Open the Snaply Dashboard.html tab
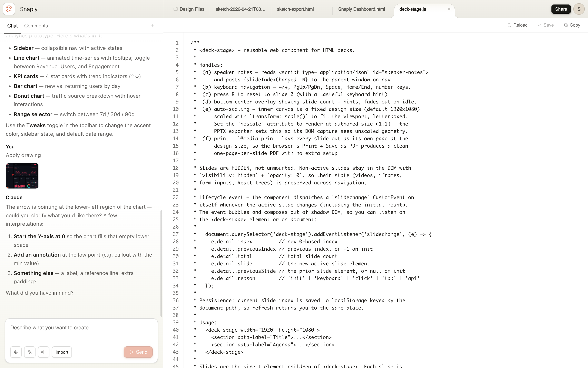Viewport: 588px width, 368px height. pyautogui.click(x=361, y=9)
